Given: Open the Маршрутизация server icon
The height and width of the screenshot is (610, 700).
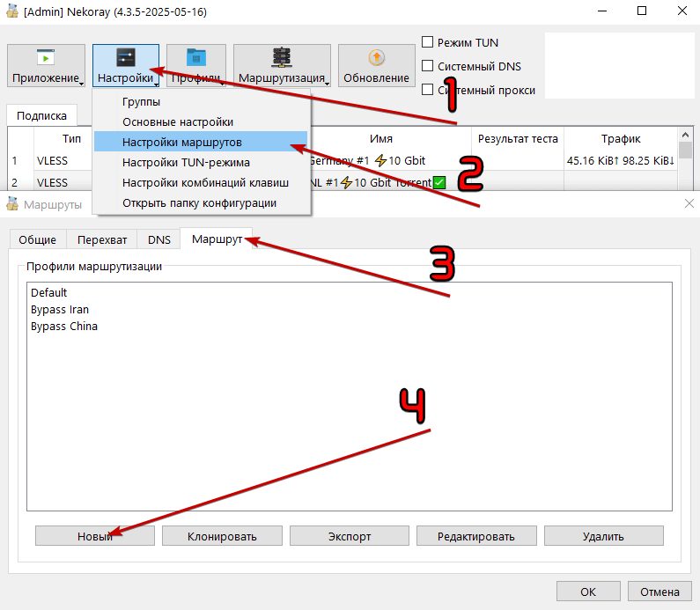Looking at the screenshot, I should [x=282, y=58].
